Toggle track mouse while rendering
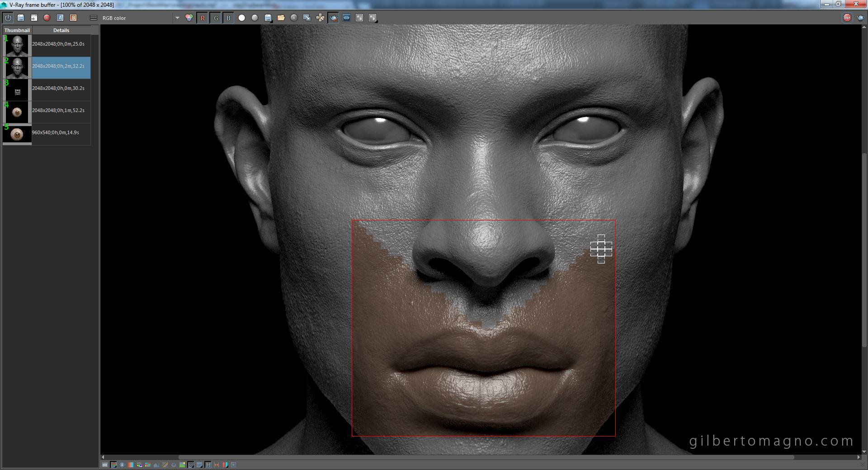 coord(320,18)
